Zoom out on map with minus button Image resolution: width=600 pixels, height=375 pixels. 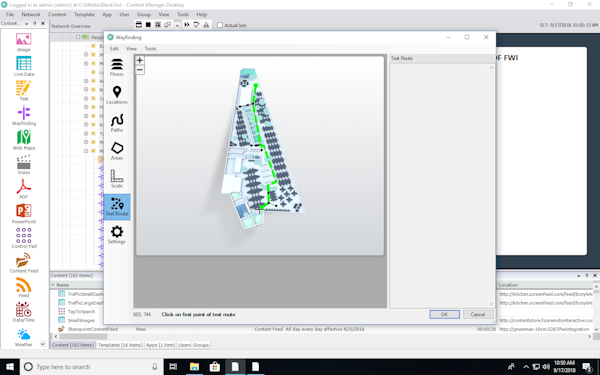point(140,70)
